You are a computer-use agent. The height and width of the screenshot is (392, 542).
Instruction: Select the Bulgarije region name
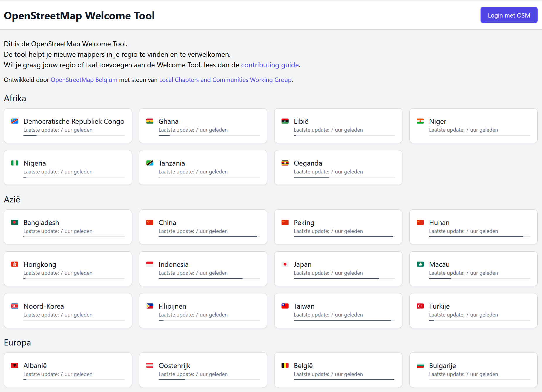[x=442, y=365]
